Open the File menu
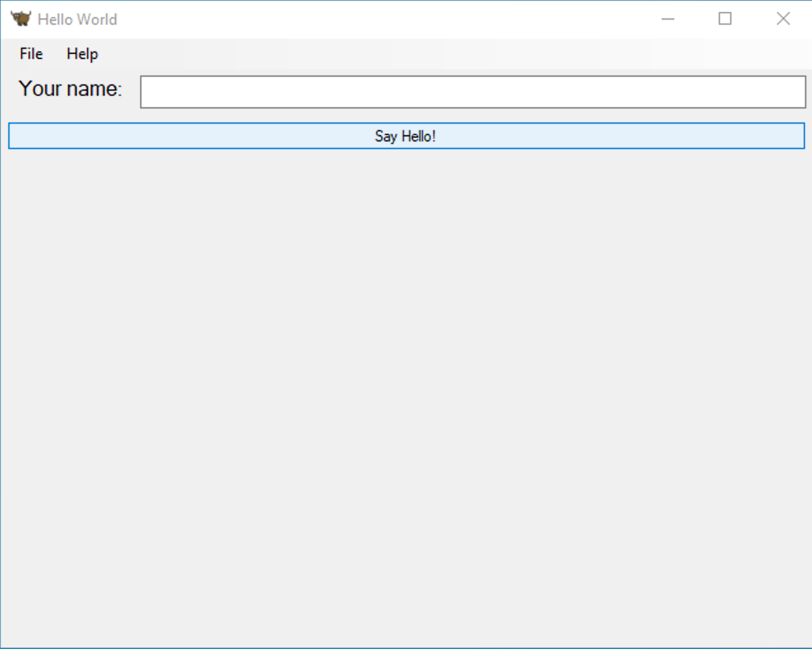This screenshot has width=812, height=649. click(x=31, y=54)
